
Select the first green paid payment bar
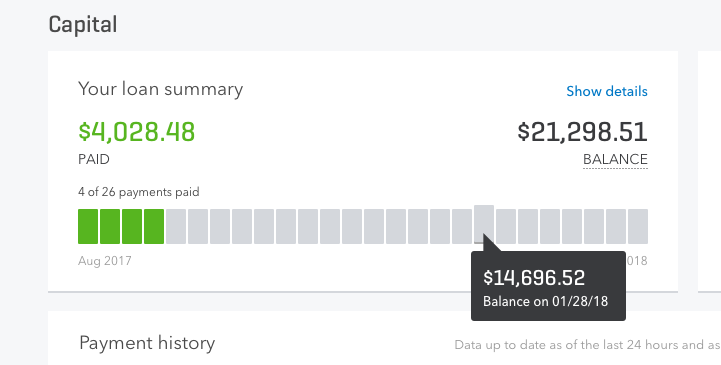coord(88,226)
